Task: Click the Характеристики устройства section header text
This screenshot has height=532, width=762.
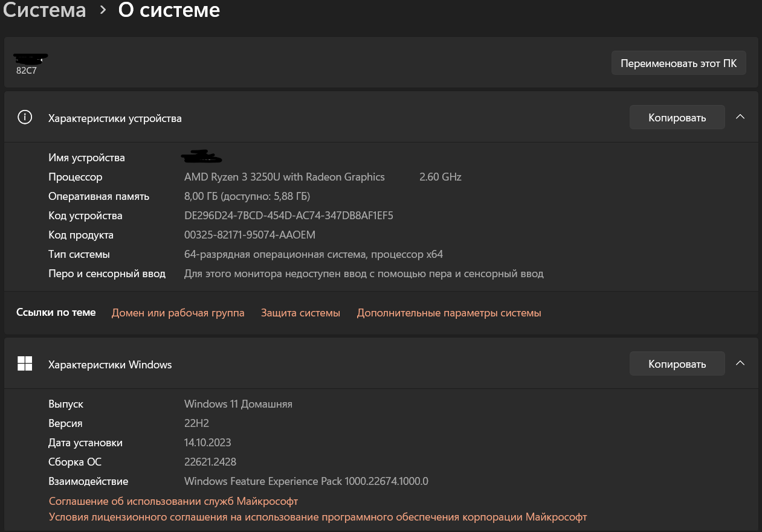Action: (x=115, y=118)
